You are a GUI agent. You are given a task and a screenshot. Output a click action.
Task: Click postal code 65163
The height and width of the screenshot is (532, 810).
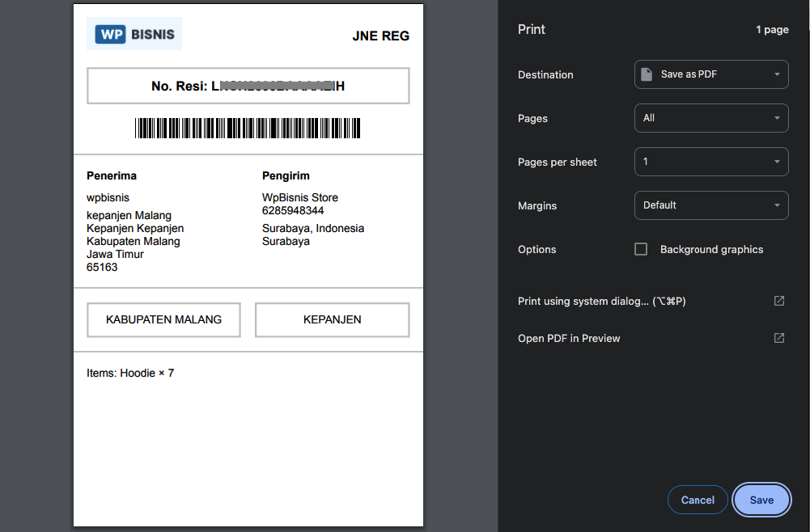coord(102,268)
